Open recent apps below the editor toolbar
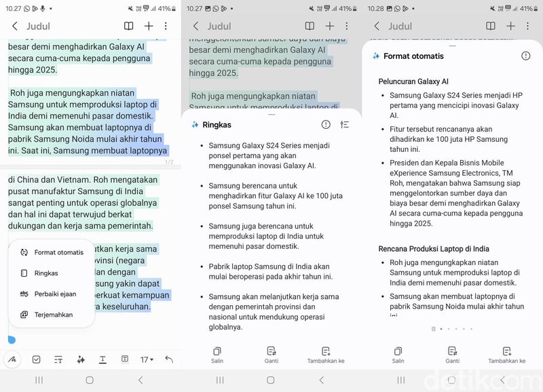Image resolution: width=543 pixels, height=392 pixels. (x=39, y=380)
